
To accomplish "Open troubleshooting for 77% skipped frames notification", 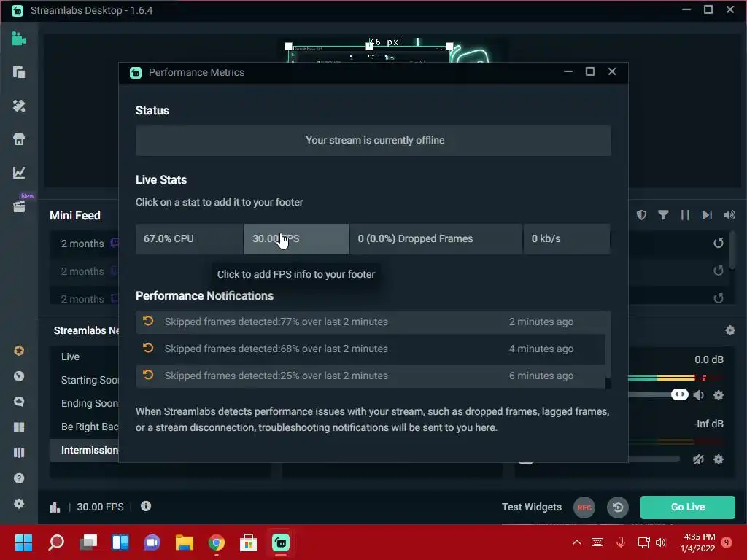I will [370, 322].
